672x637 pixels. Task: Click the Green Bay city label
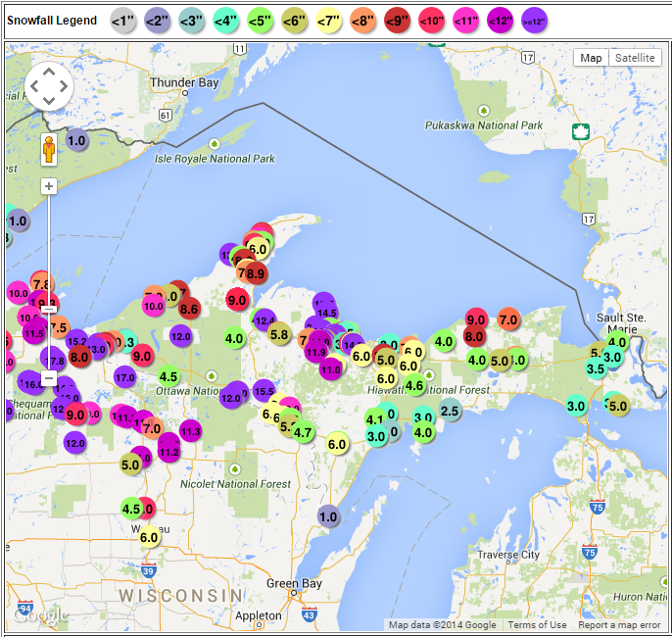[294, 583]
